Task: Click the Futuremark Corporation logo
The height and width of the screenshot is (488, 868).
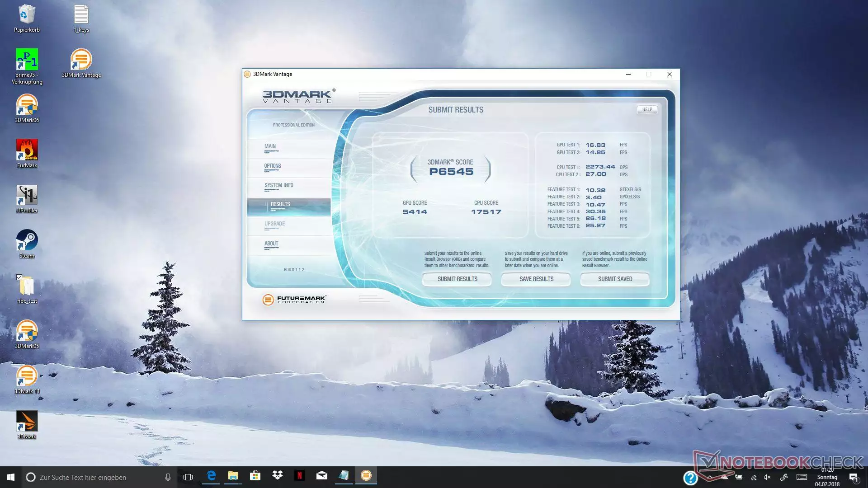Action: [294, 299]
